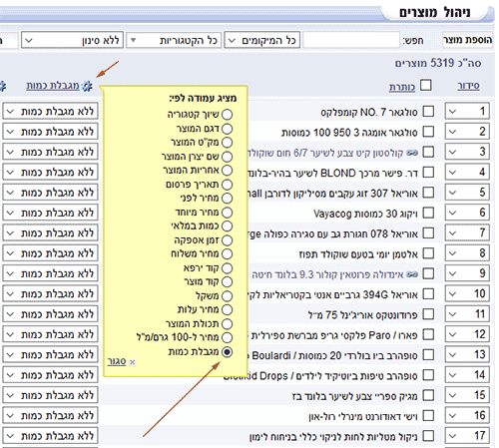The height and width of the screenshot is (448, 499).
Task: Open order dropdown for row 1
Action: pyautogui.click(x=467, y=111)
